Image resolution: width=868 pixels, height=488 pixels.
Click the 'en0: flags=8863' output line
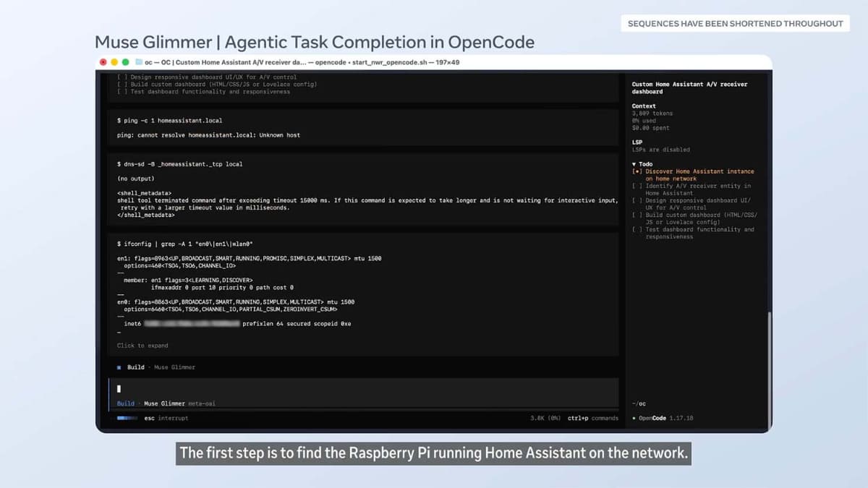click(x=236, y=301)
